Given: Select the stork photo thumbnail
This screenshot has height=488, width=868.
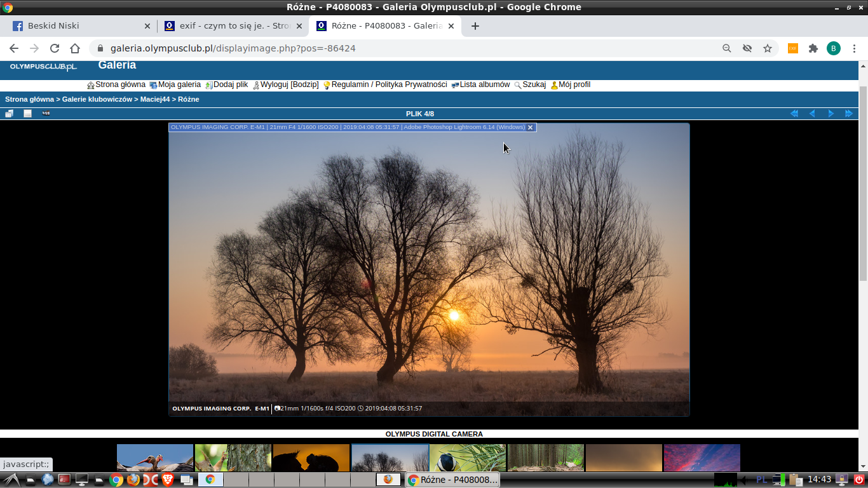Looking at the screenshot, I should point(155,457).
